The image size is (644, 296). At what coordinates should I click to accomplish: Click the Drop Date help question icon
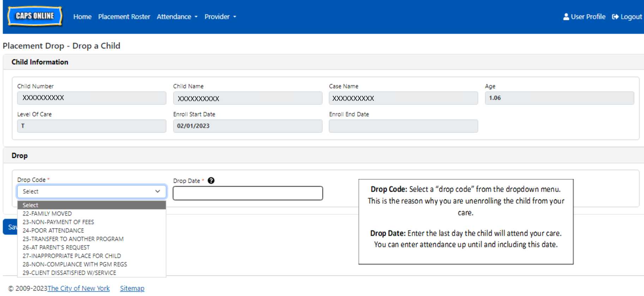coord(211,180)
